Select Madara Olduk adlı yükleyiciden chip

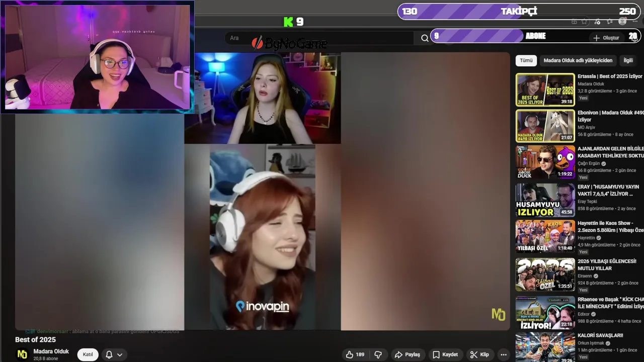578,60
